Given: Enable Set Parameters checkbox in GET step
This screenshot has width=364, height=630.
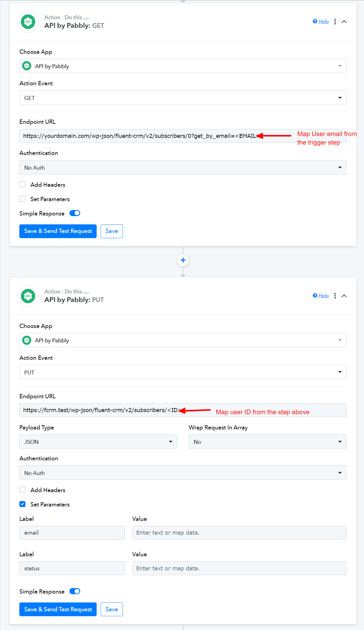Looking at the screenshot, I should (x=22, y=199).
